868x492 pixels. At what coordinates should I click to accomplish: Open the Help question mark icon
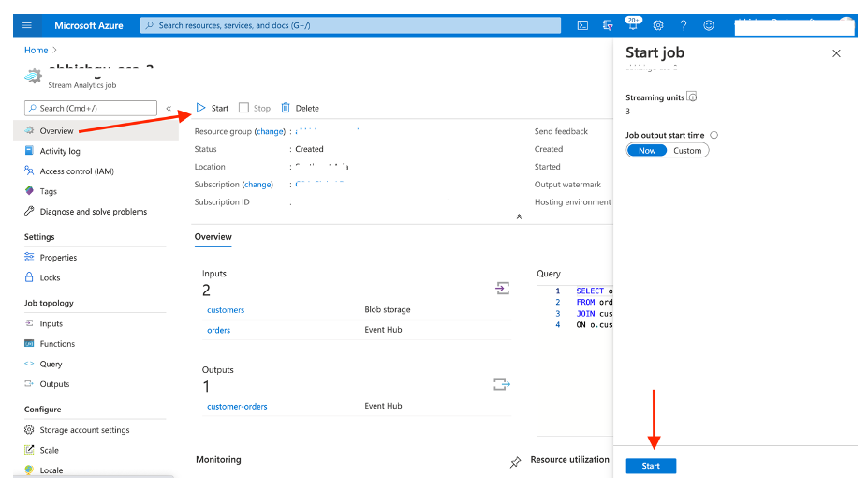point(684,25)
